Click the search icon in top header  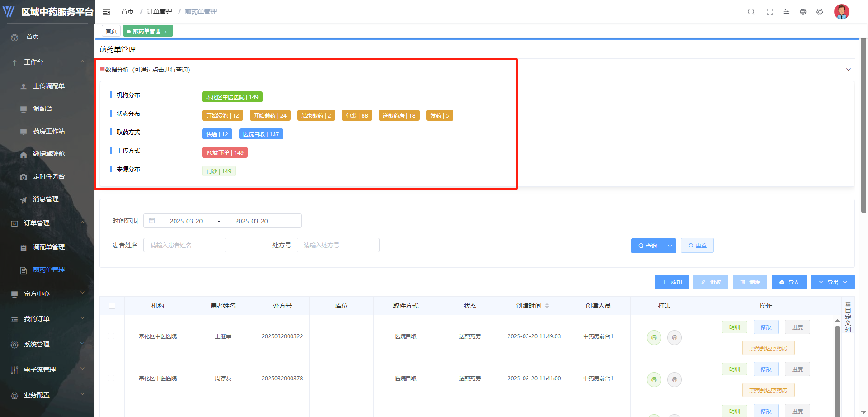(x=751, y=12)
